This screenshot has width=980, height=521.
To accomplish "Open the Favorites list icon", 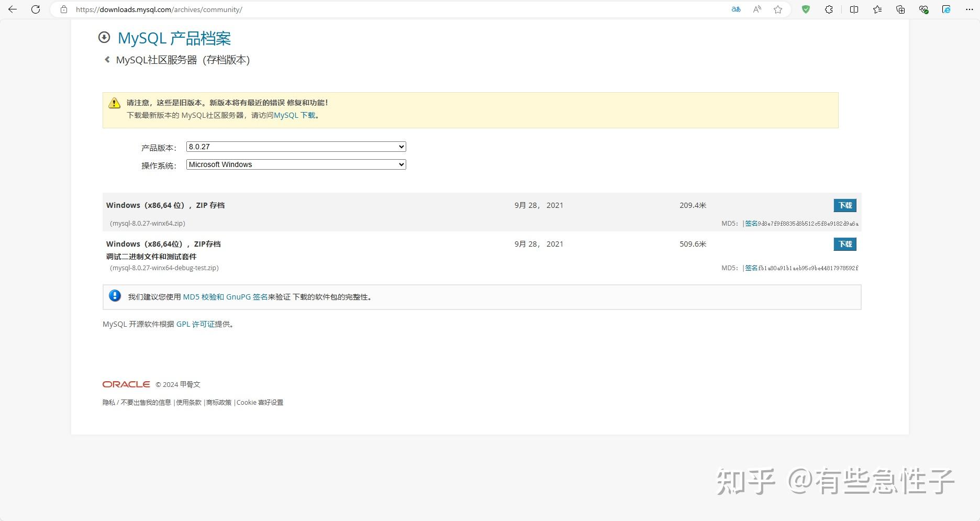I will pos(877,9).
